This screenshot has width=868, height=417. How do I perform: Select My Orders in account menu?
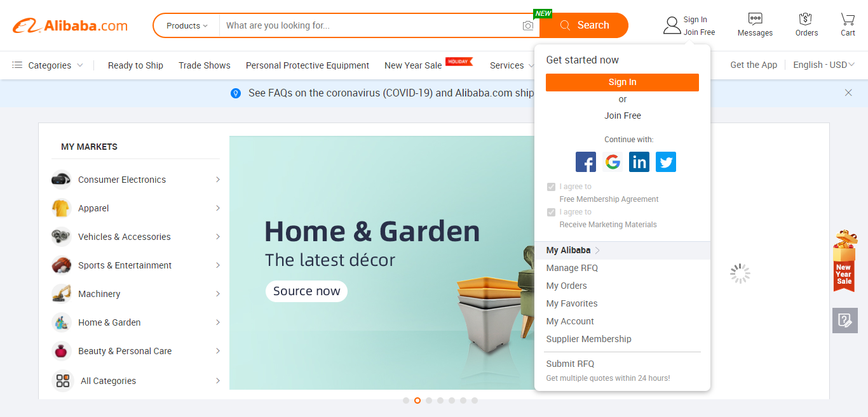[567, 286]
